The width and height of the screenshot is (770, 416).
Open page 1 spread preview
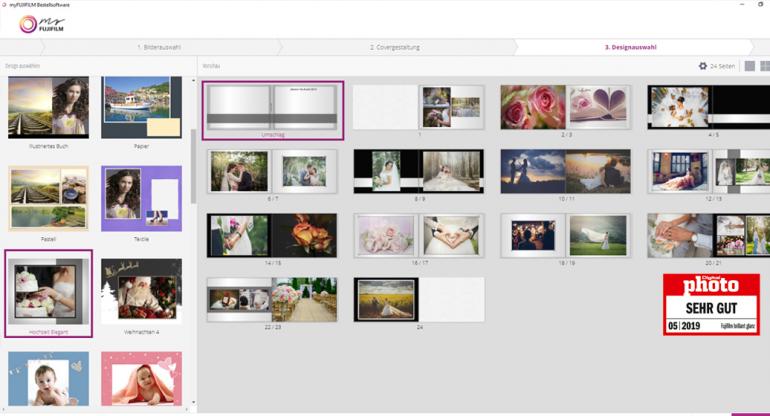(x=419, y=107)
